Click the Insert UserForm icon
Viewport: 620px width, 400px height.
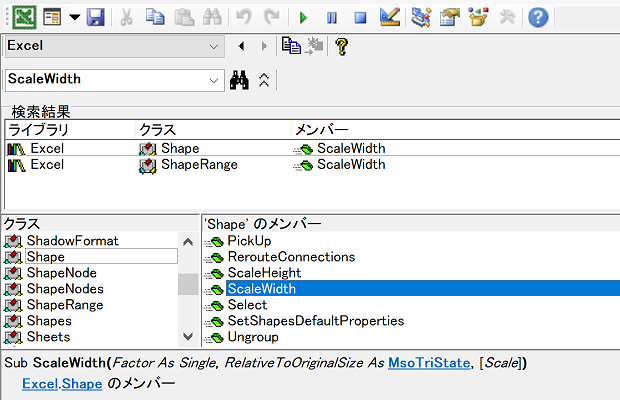pyautogui.click(x=52, y=17)
